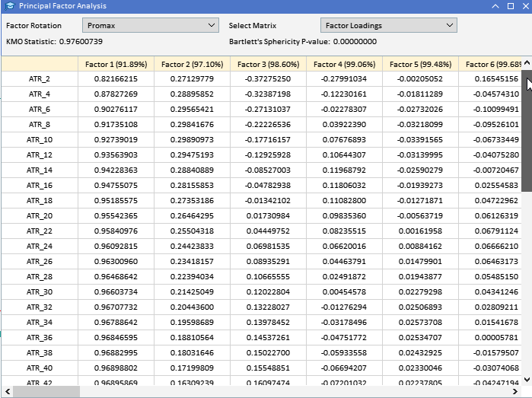Select the ATR_36 row header
Image resolution: width=532 pixels, height=398 pixels.
[40, 338]
